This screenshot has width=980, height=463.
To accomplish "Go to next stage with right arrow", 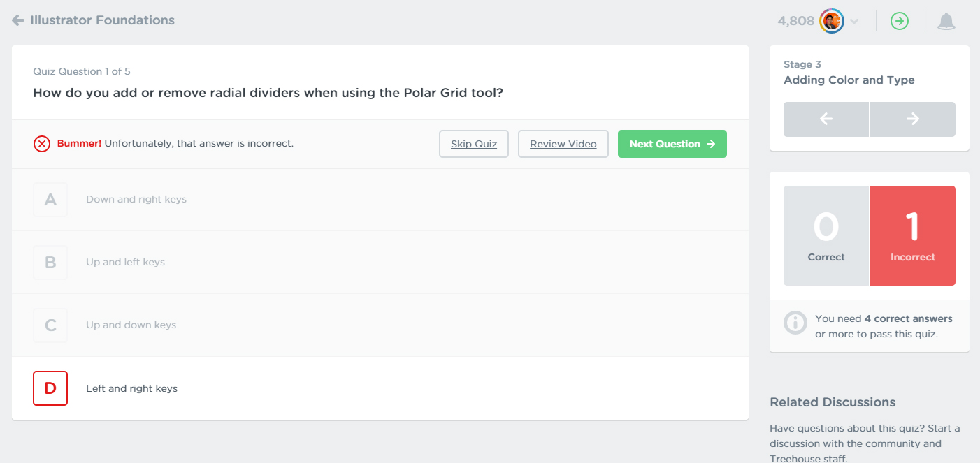I will click(912, 119).
